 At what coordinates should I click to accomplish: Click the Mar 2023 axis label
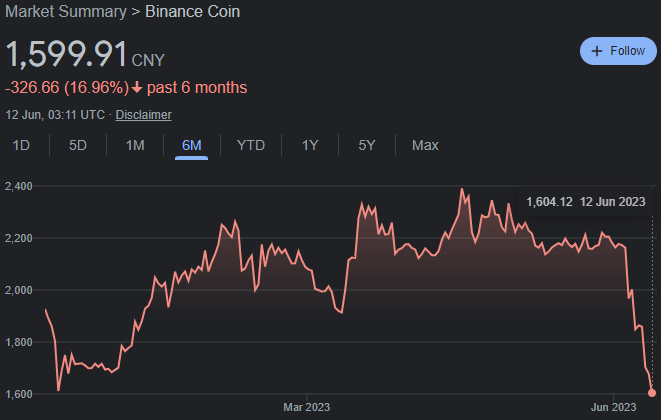click(x=306, y=407)
